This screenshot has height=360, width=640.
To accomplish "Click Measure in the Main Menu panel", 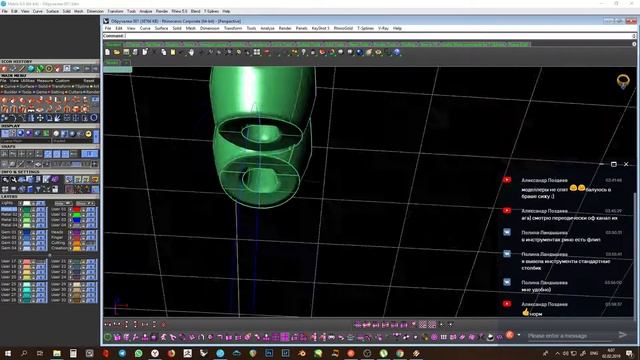I will (44, 81).
